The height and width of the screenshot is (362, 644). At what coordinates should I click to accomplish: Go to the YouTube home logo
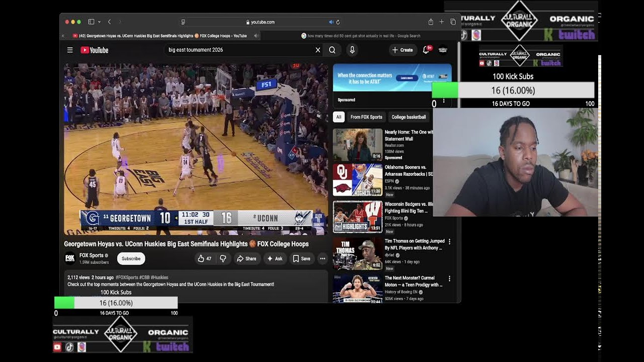pyautogui.click(x=94, y=50)
